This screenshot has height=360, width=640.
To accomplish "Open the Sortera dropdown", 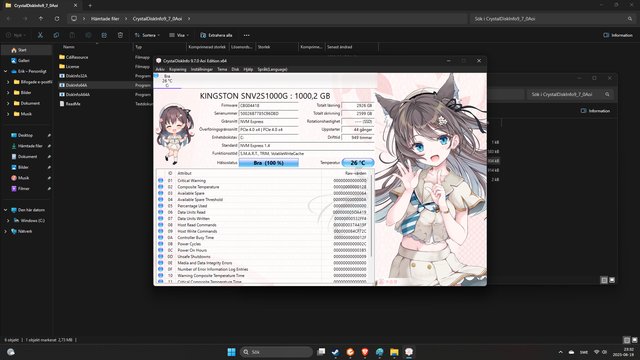I will [147, 35].
